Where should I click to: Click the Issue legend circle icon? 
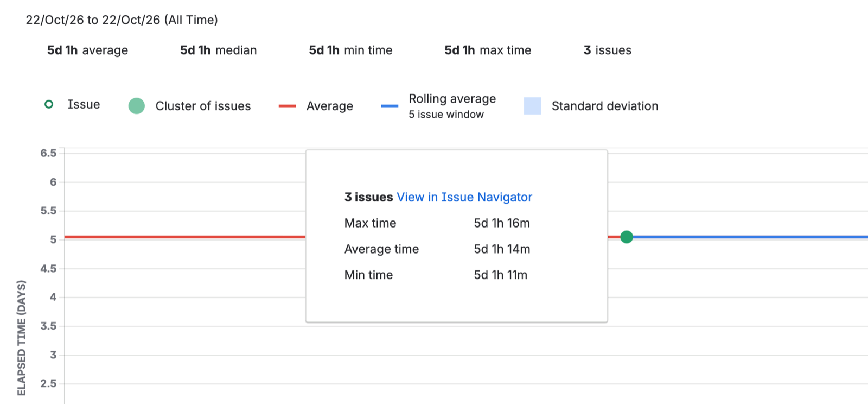(49, 104)
